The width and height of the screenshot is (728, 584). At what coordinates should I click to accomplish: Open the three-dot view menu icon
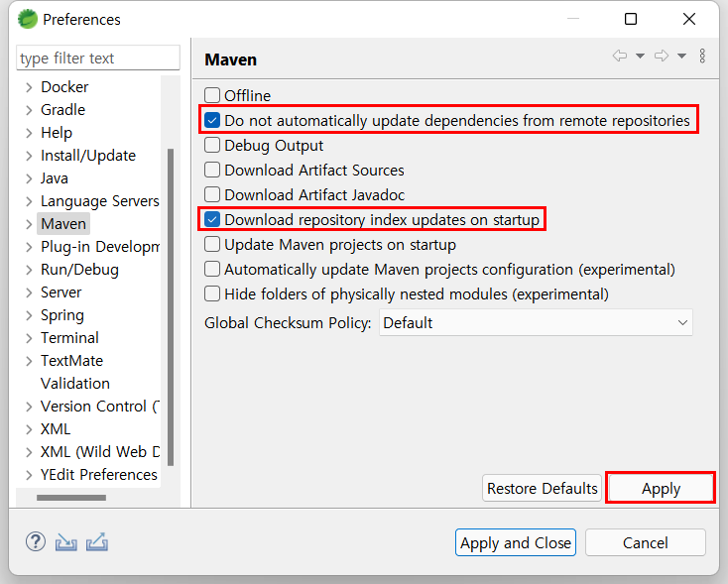click(702, 56)
